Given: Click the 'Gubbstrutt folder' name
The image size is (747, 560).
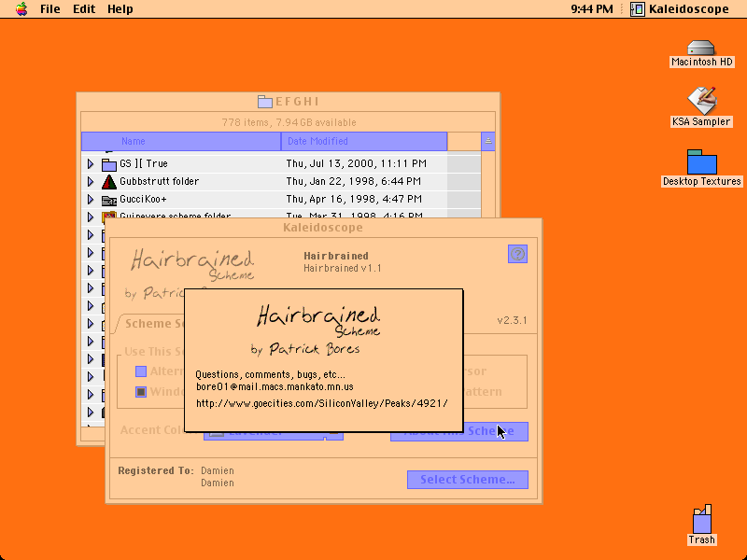Looking at the screenshot, I should [x=159, y=181].
